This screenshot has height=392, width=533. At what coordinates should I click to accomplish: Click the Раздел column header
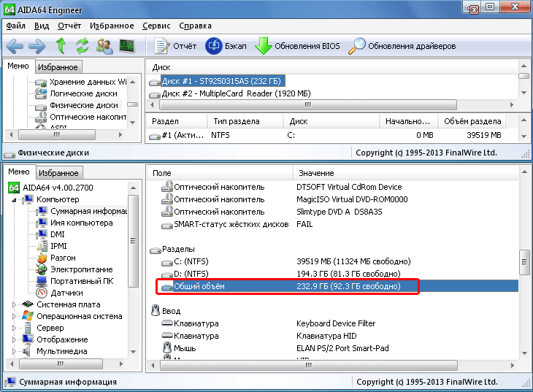pyautogui.click(x=177, y=121)
